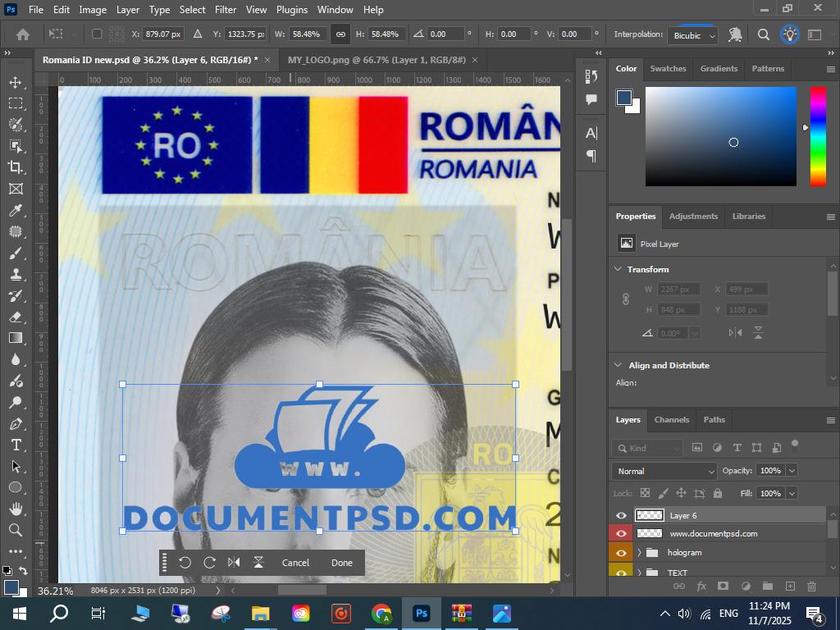Toggle visibility of www.documentpsd.com layer
Image resolution: width=840 pixels, height=630 pixels.
[621, 533]
